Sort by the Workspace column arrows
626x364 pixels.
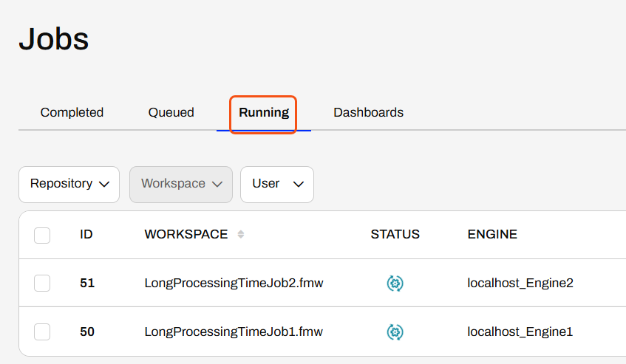coord(240,235)
